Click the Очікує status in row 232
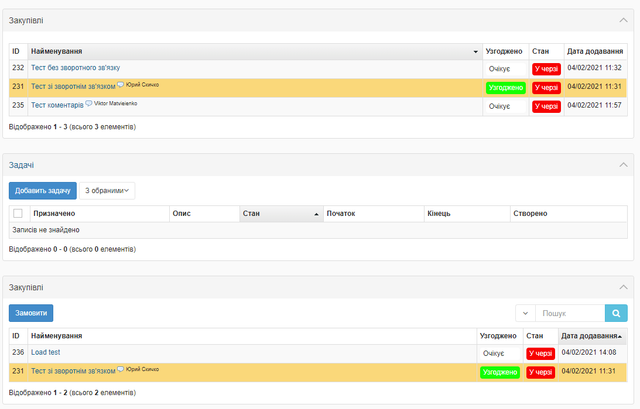 (499, 69)
